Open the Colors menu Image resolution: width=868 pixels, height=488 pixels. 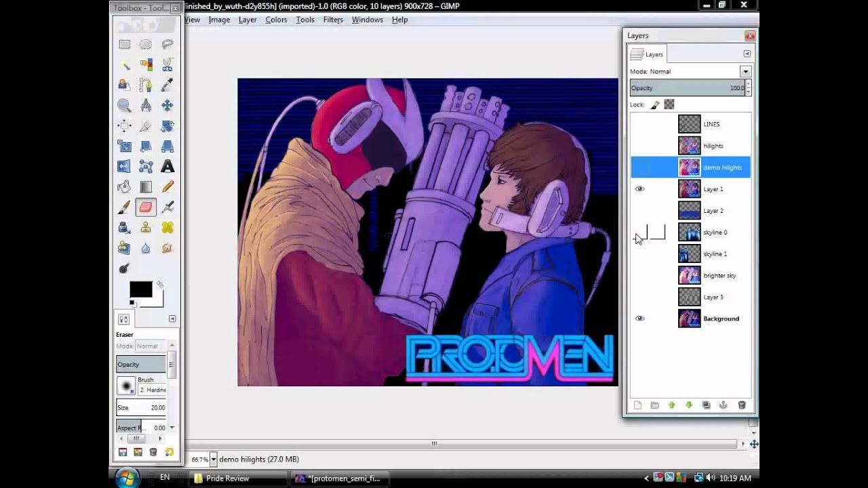coord(276,20)
